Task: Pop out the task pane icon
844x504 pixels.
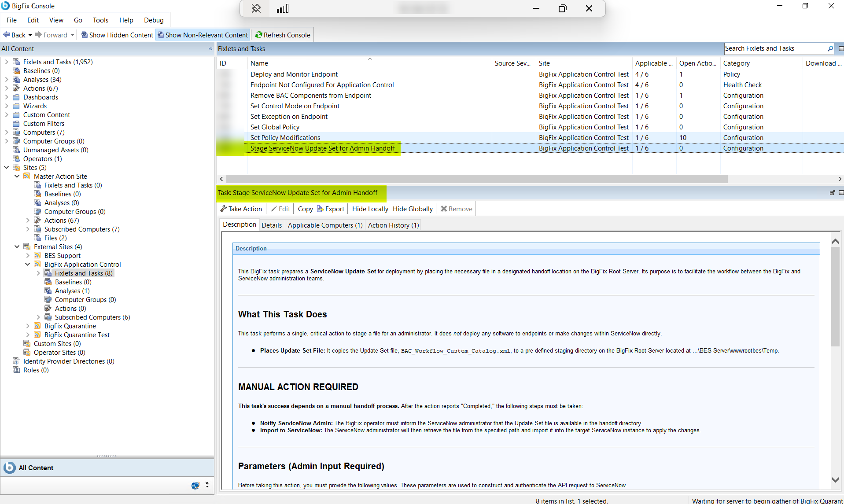Action: click(x=832, y=193)
